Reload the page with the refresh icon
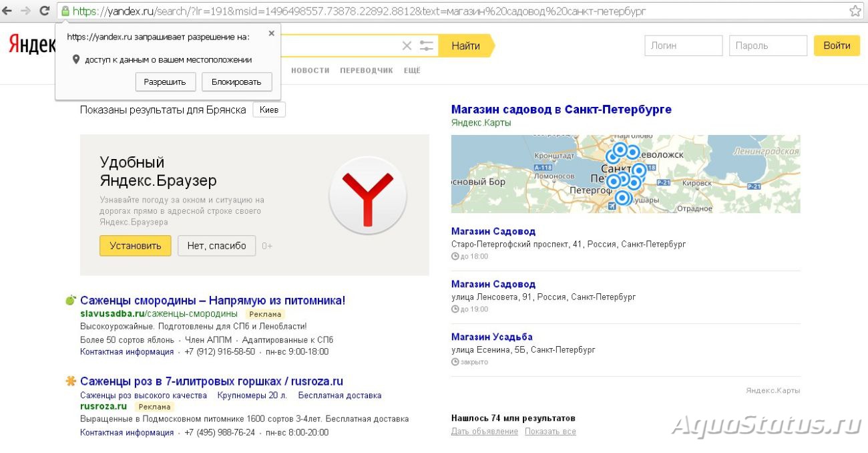The height and width of the screenshot is (453, 868). coord(45,11)
